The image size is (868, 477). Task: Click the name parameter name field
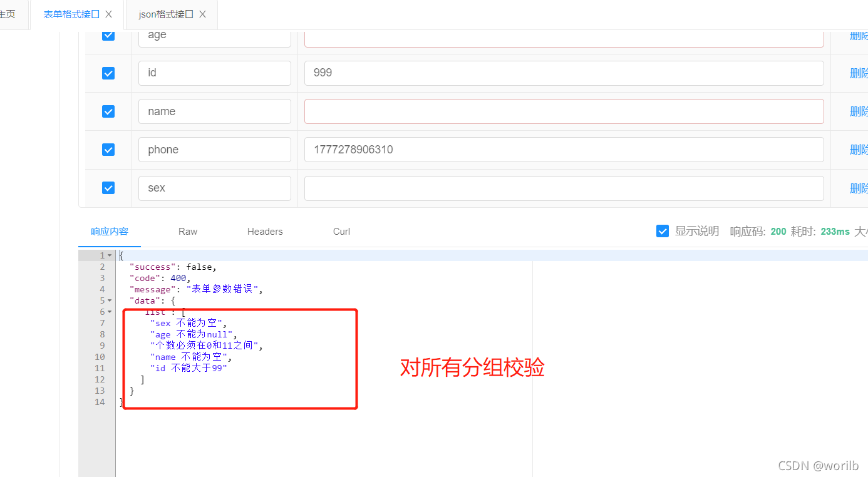tap(215, 111)
